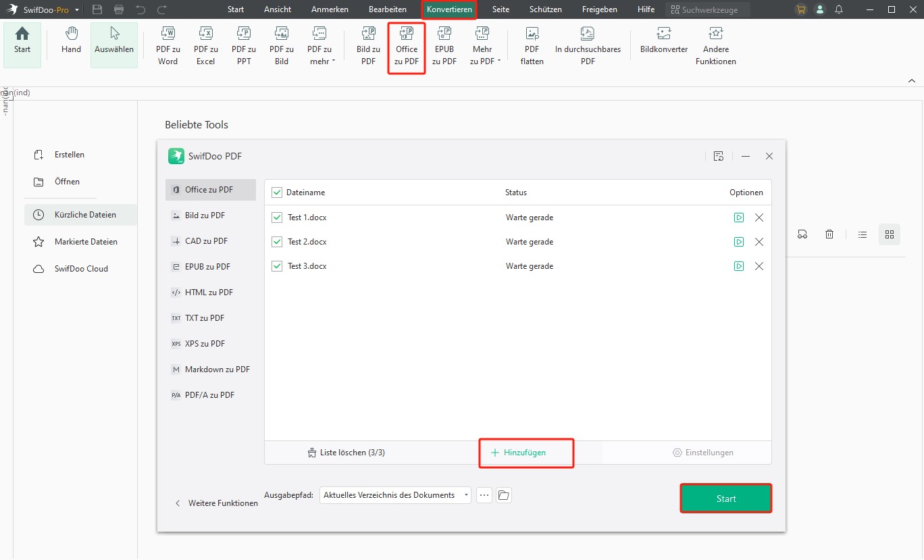This screenshot has width=924, height=560.
Task: Open the Bildkonverter tool
Action: pos(664,41)
